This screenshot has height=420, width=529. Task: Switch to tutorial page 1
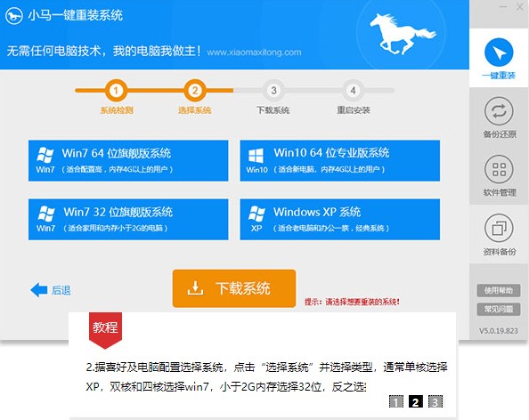point(396,402)
